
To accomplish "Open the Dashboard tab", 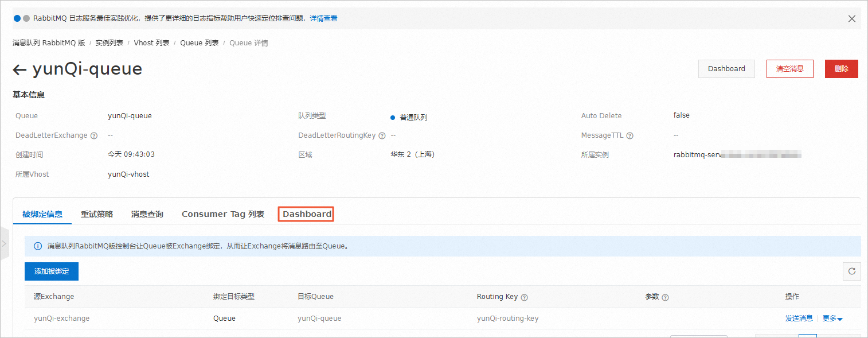I will 307,214.
